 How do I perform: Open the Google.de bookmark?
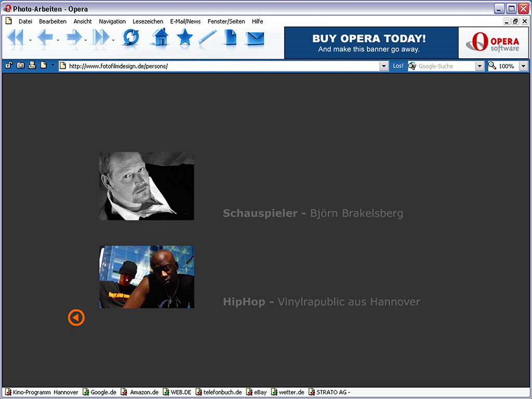[100, 392]
